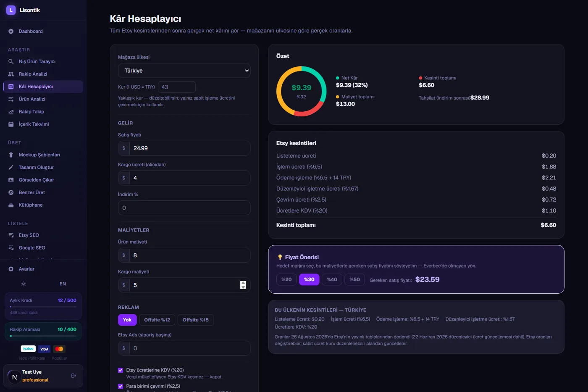Click the Mockup Şablonları t-shirt icon
This screenshot has width=588, height=392.
pos(11,155)
